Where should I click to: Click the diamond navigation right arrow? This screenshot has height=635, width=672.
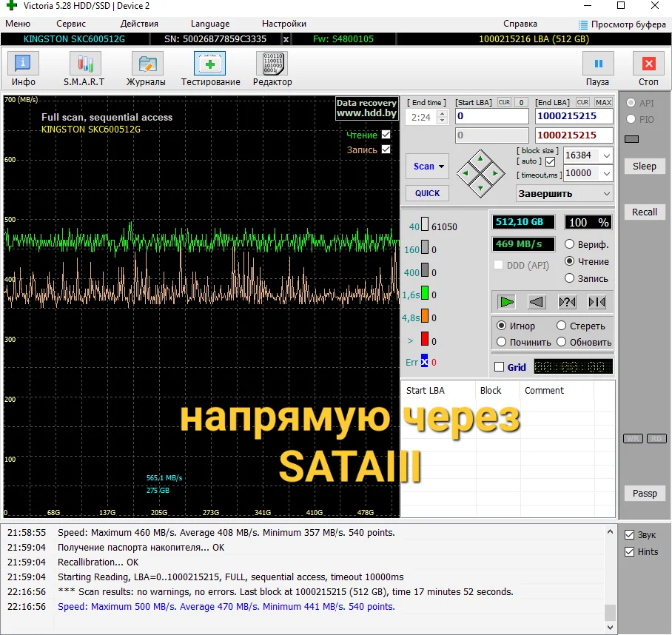coord(495,173)
